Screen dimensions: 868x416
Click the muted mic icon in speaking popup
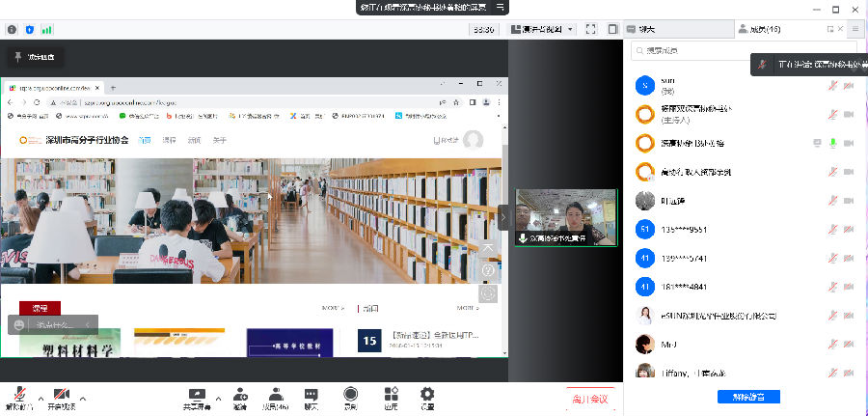point(762,65)
